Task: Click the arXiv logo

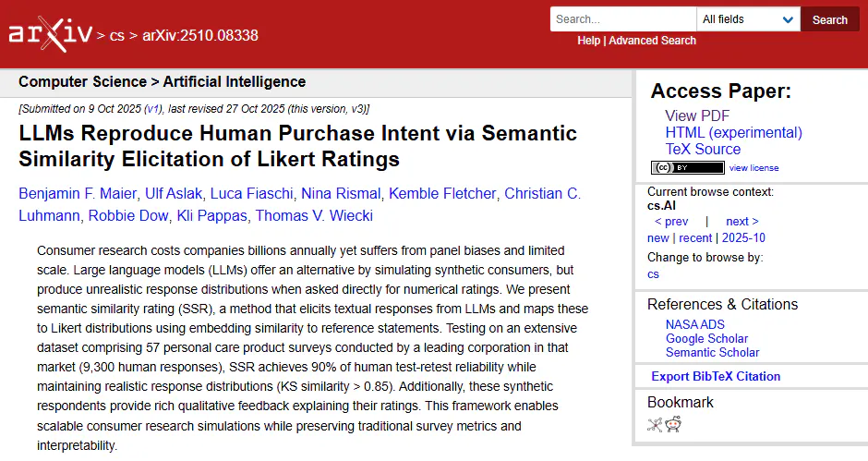Action: 50,34
